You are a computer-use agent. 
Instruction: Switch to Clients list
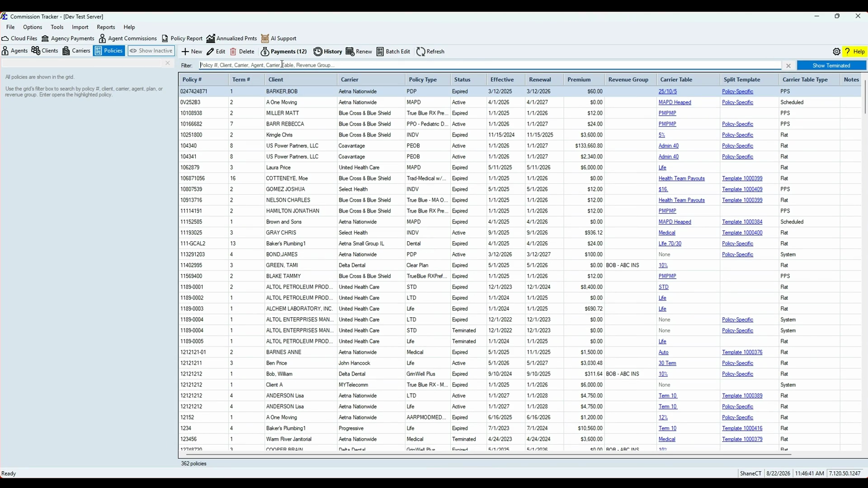[44, 51]
